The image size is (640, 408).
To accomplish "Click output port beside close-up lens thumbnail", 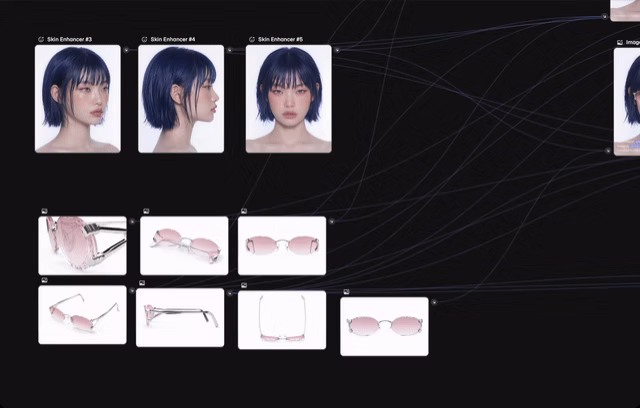I will pos(132,221).
